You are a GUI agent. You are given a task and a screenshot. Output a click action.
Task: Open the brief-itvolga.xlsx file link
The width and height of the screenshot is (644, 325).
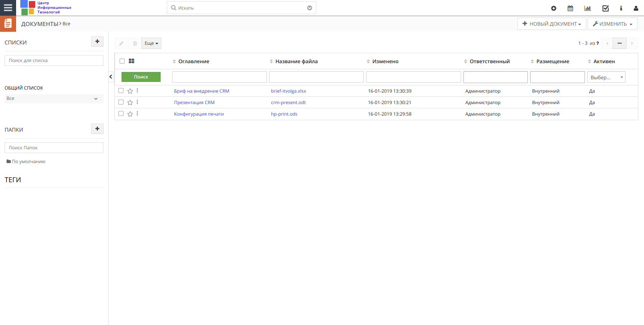tap(288, 91)
